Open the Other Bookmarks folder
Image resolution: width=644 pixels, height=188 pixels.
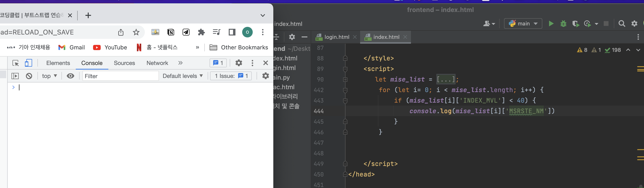239,47
